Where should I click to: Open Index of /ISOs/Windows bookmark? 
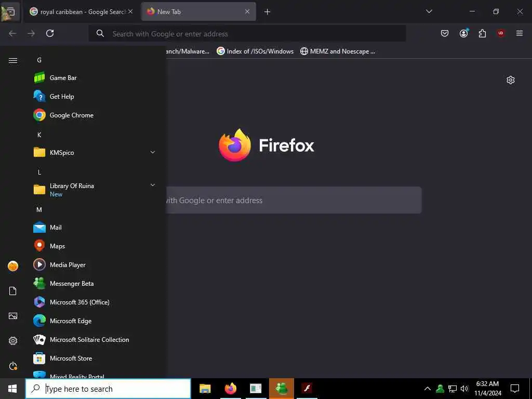(x=255, y=51)
